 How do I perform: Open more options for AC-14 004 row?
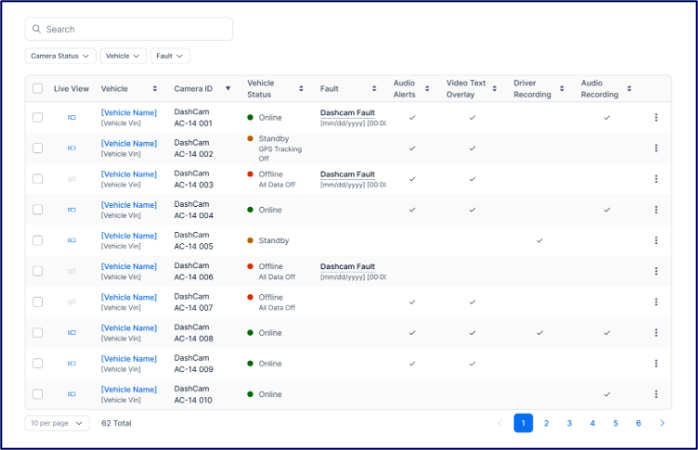click(656, 210)
